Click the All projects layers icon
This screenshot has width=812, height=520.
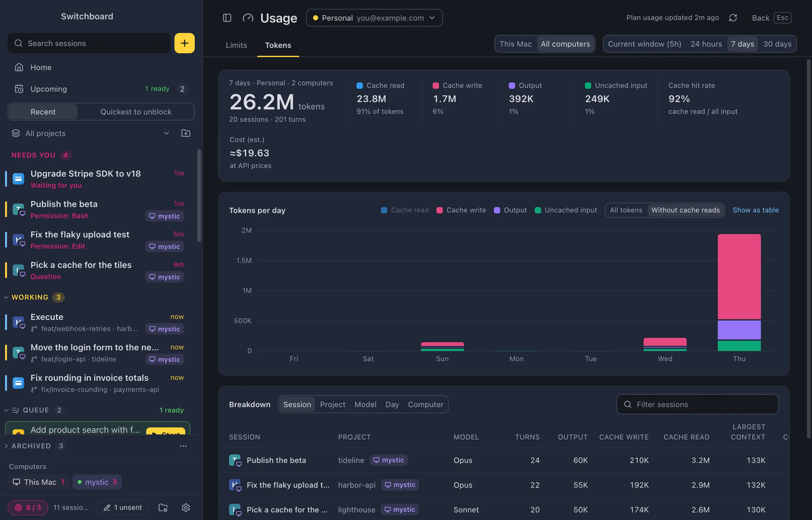point(16,133)
